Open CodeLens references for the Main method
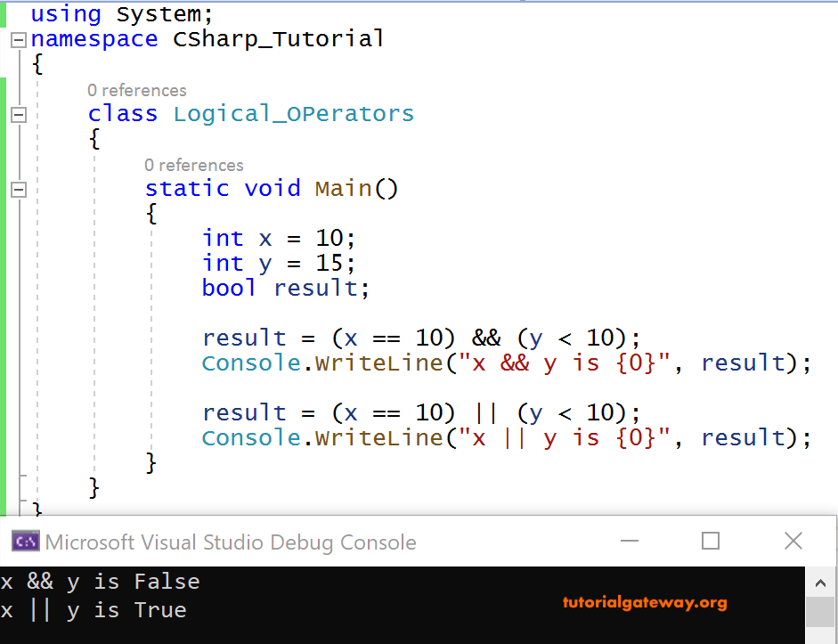Viewport: 838px width, 644px height. coord(194,165)
